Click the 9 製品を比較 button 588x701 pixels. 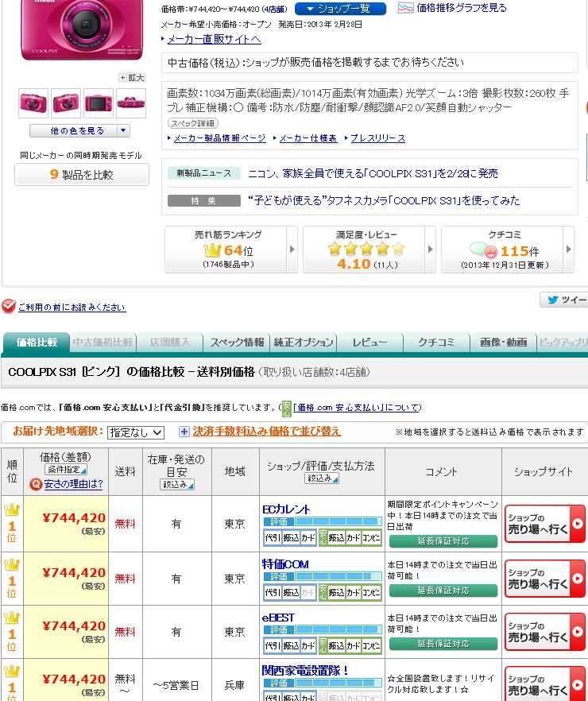(82, 174)
